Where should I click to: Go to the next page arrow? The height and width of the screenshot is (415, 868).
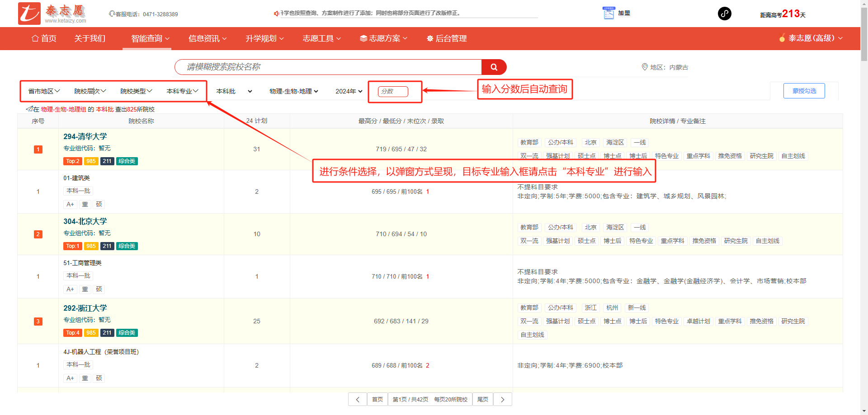tap(502, 399)
